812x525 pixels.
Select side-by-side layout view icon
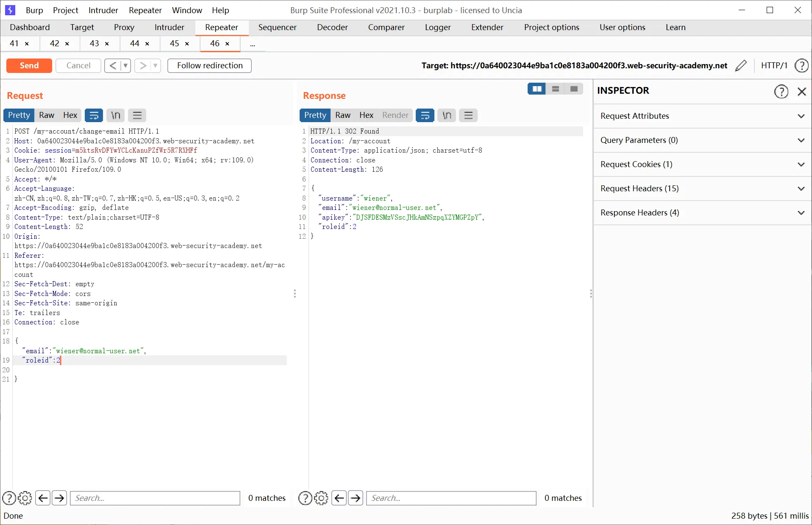[537, 89]
